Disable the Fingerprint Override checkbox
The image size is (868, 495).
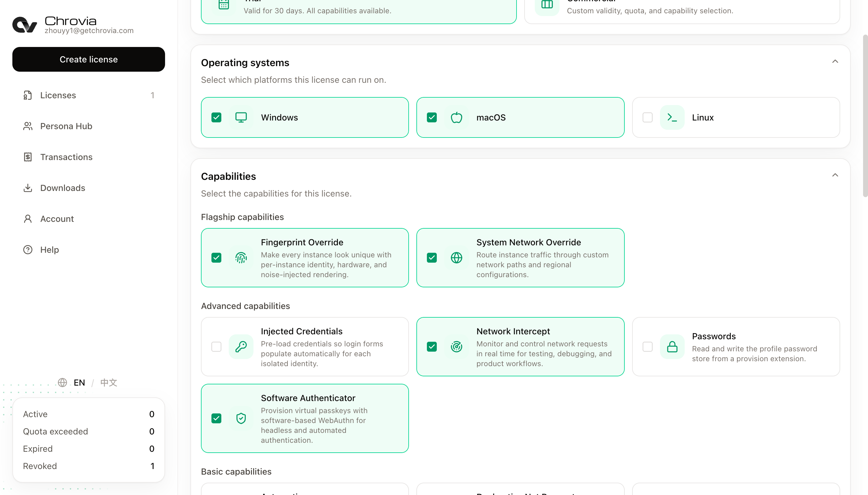point(216,258)
